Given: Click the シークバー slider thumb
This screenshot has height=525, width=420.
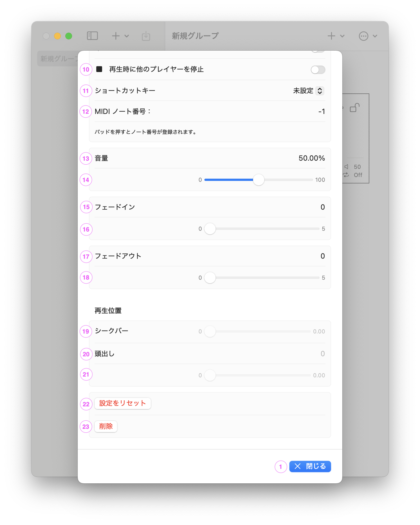Looking at the screenshot, I should (210, 331).
